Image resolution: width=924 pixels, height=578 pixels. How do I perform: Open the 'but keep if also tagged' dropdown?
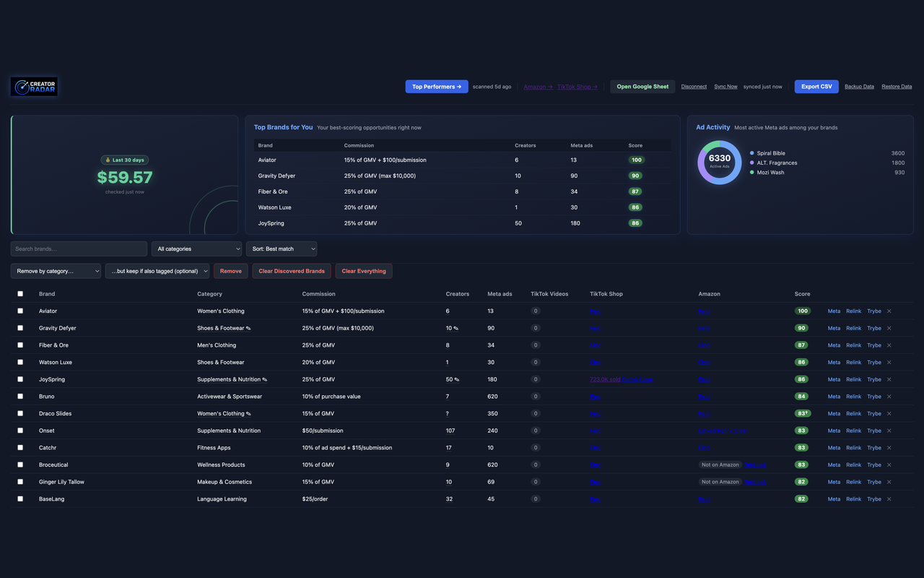(157, 271)
